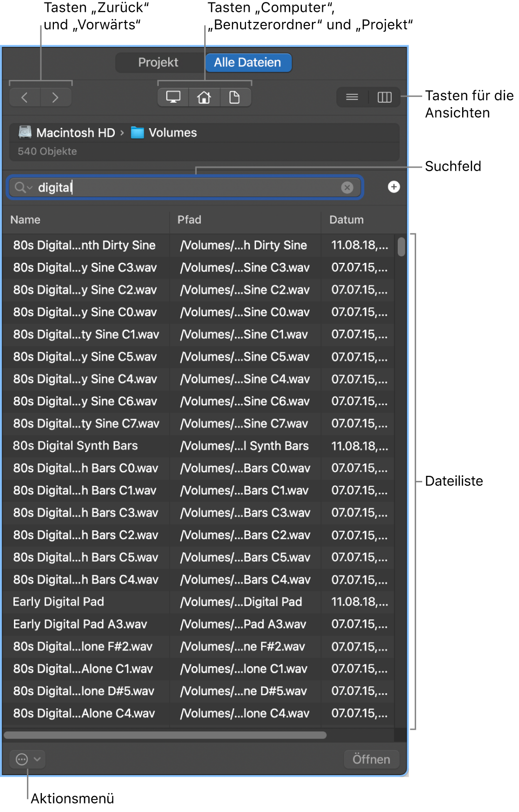Screen dimensions: 519x812
Task: Click path /Volumes/...h Dirty Sine
Action: [244, 245]
